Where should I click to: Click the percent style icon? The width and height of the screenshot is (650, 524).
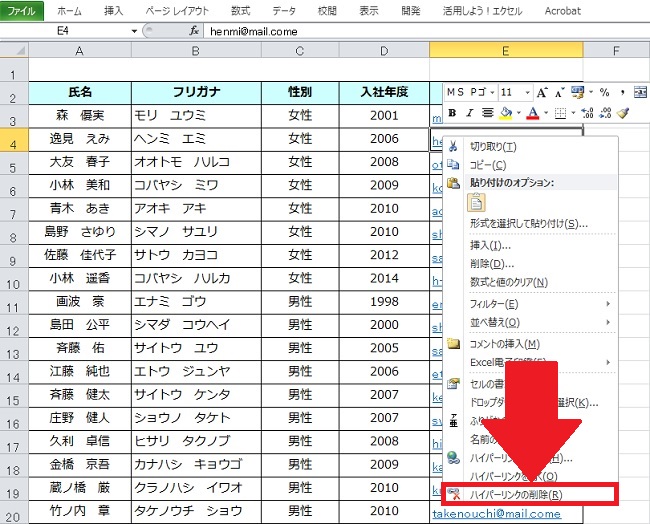pyautogui.click(x=604, y=92)
